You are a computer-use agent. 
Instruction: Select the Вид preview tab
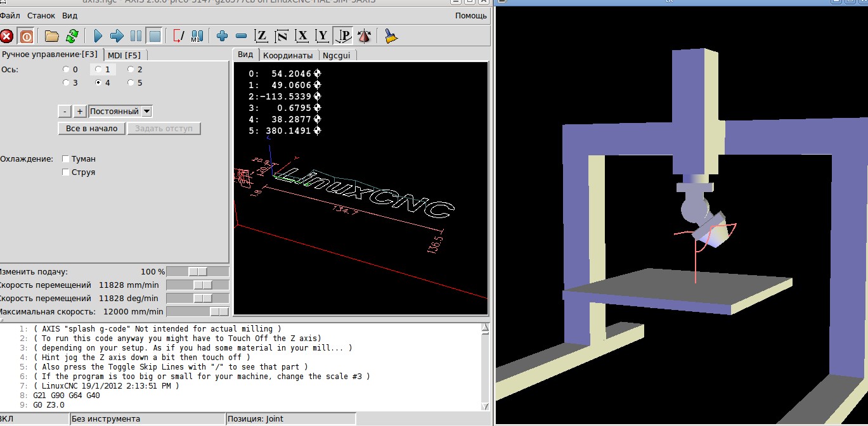tap(245, 55)
